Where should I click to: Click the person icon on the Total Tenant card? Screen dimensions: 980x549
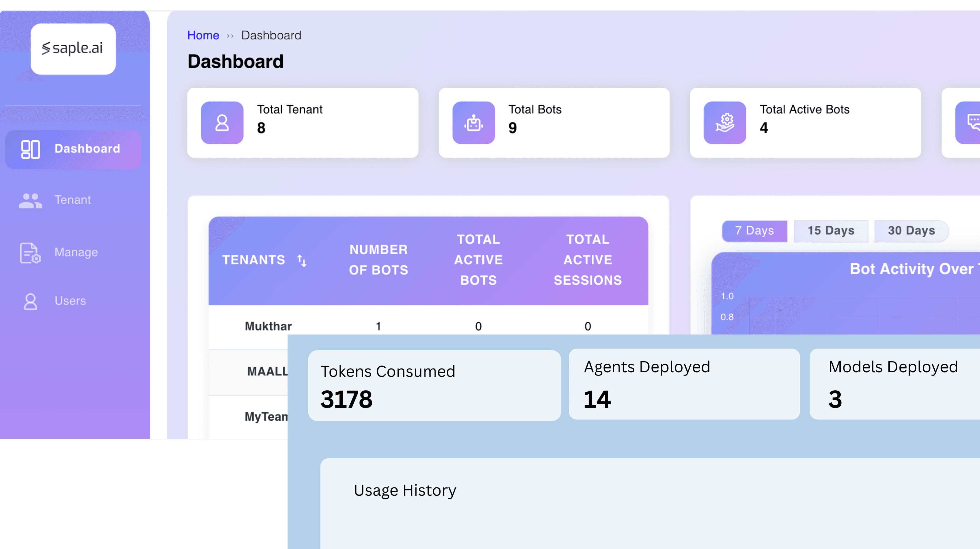click(x=222, y=123)
